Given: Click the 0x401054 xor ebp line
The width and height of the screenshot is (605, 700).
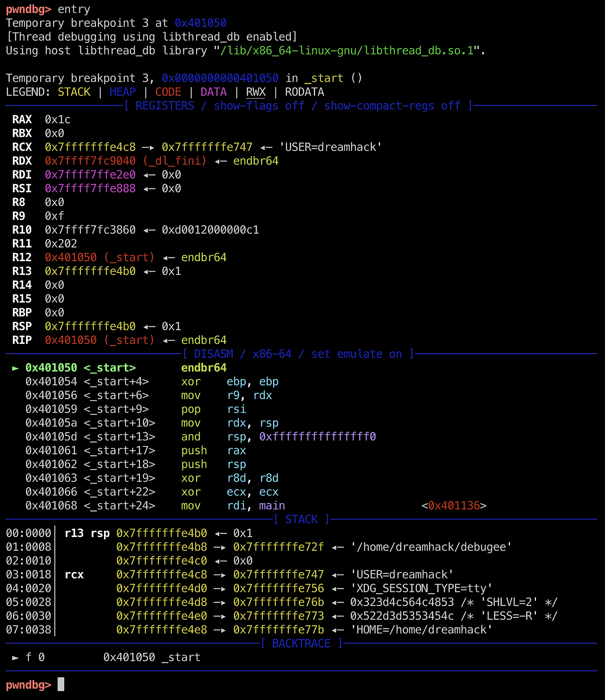Looking at the screenshot, I should click(152, 382).
